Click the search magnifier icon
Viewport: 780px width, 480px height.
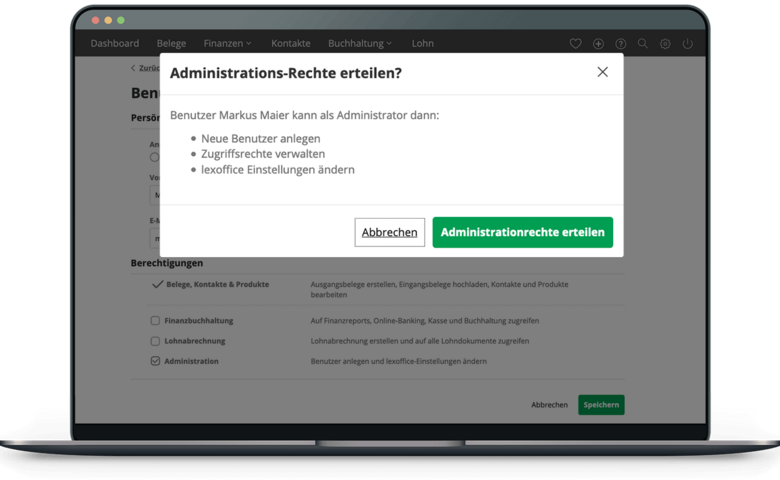(x=643, y=44)
